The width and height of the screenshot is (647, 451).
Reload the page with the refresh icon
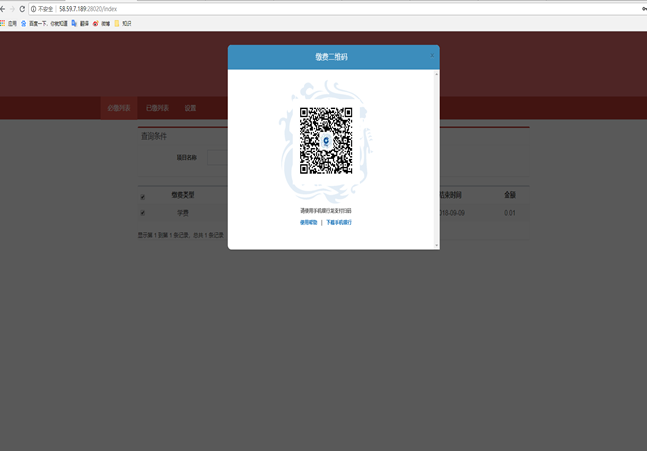[x=22, y=9]
